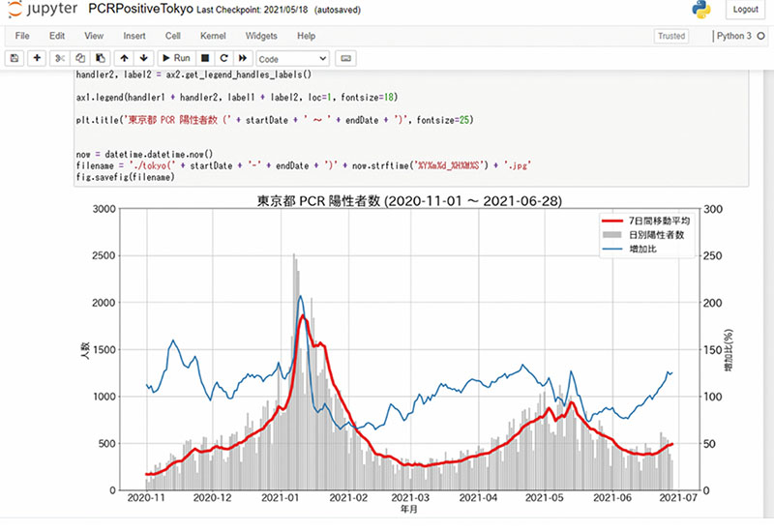Image resolution: width=774 pixels, height=532 pixels.
Task: Open the Kernel menu
Action: [x=212, y=36]
